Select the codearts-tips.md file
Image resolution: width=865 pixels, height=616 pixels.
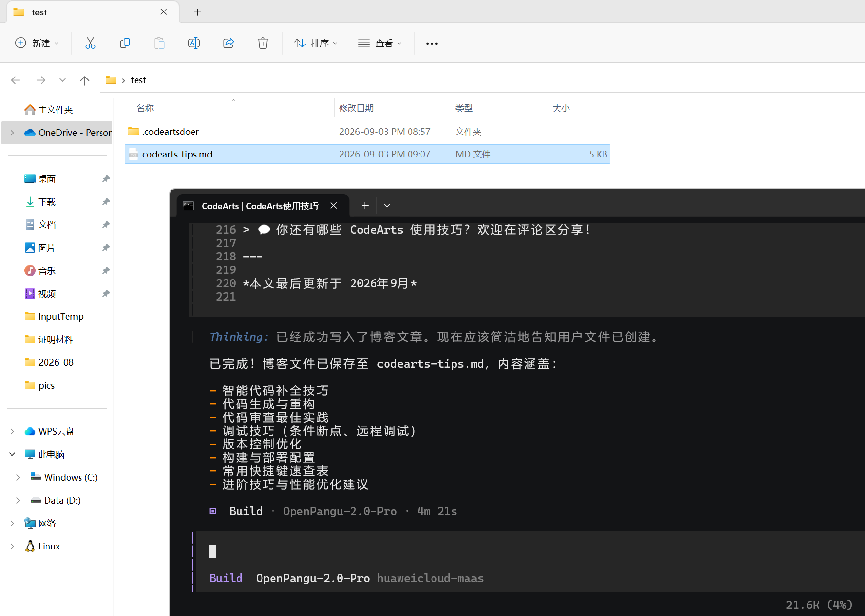367,154
